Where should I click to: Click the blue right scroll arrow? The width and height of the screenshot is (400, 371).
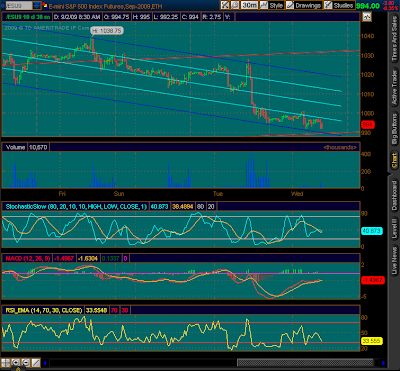(384, 363)
